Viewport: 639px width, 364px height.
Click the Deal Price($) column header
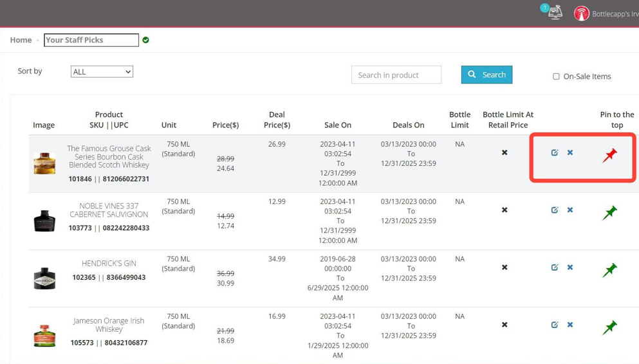tap(277, 120)
